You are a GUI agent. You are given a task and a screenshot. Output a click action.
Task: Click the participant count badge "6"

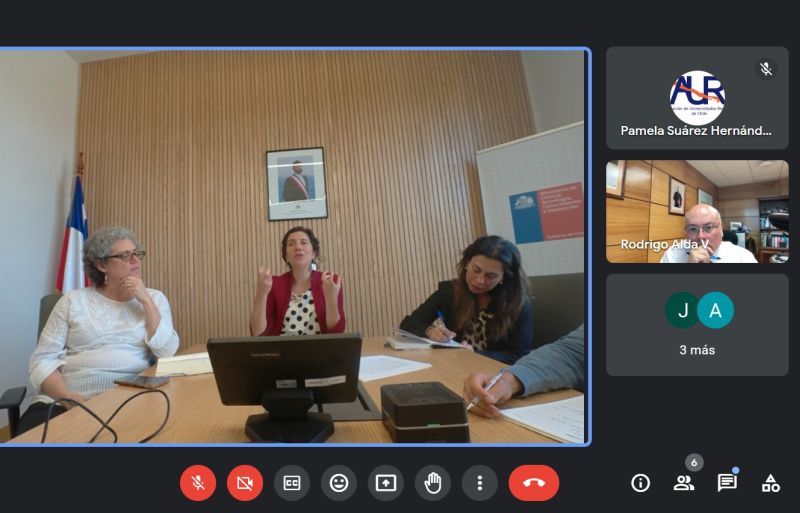[x=694, y=463]
